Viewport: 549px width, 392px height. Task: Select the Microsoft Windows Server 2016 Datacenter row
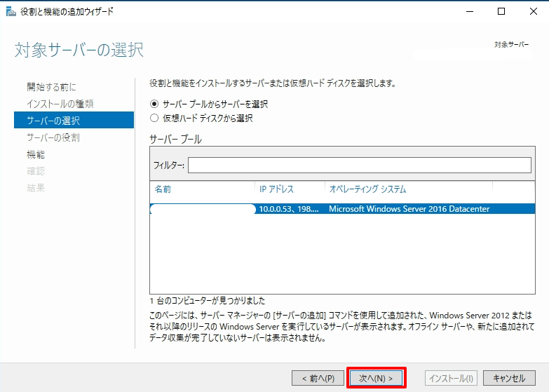coord(342,209)
